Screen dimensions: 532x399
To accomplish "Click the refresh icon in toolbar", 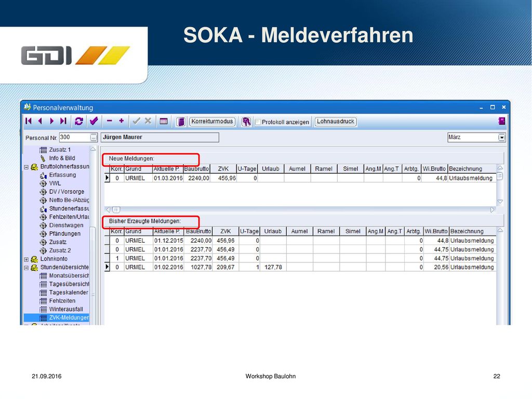I will coord(79,121).
